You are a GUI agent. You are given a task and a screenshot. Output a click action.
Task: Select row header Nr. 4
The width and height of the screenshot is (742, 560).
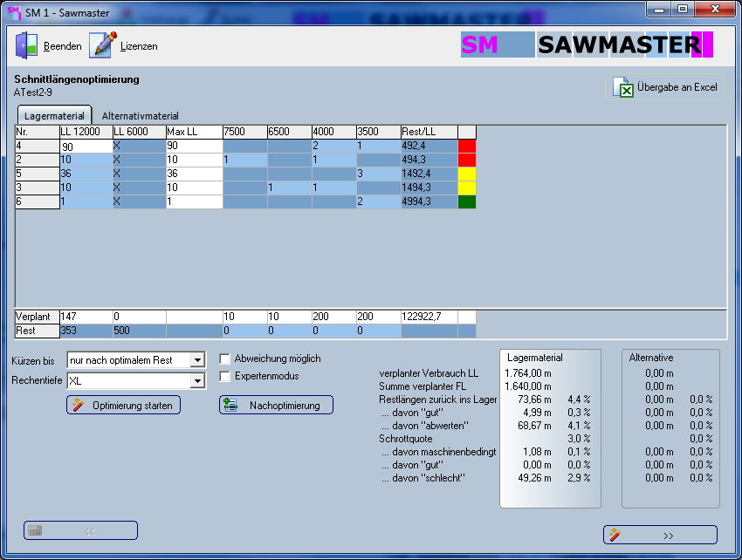[x=38, y=147]
